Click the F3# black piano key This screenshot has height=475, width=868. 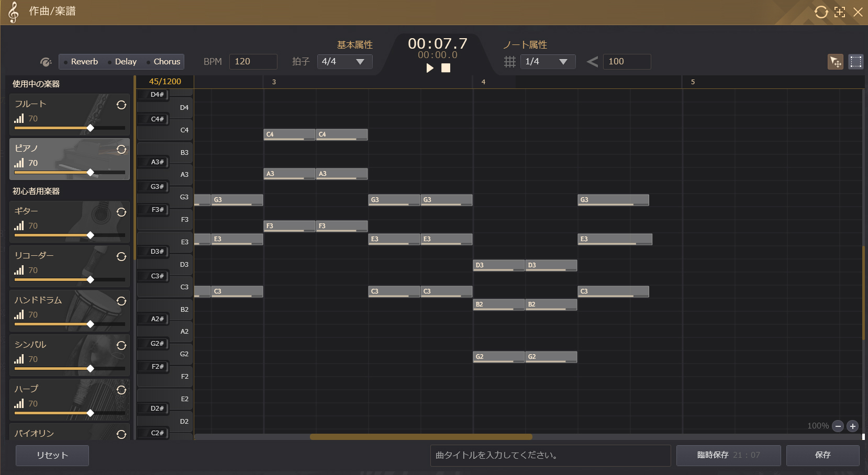click(153, 210)
